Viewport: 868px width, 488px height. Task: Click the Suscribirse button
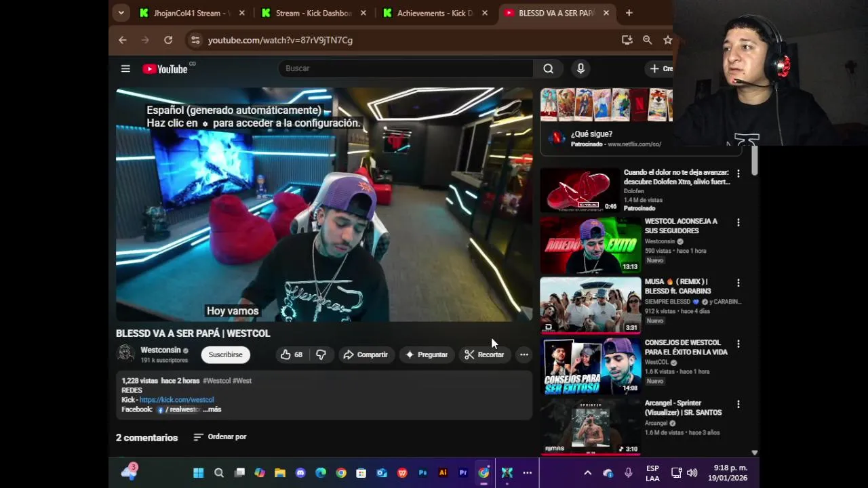click(x=225, y=354)
